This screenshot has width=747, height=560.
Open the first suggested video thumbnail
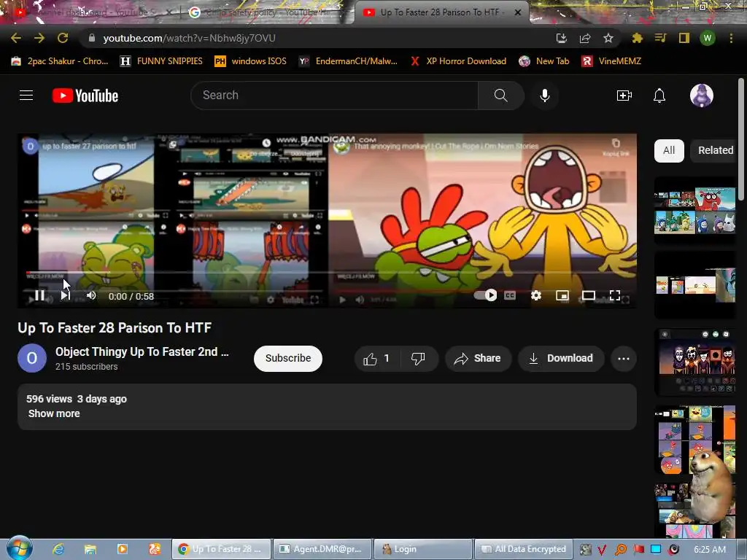coord(695,210)
